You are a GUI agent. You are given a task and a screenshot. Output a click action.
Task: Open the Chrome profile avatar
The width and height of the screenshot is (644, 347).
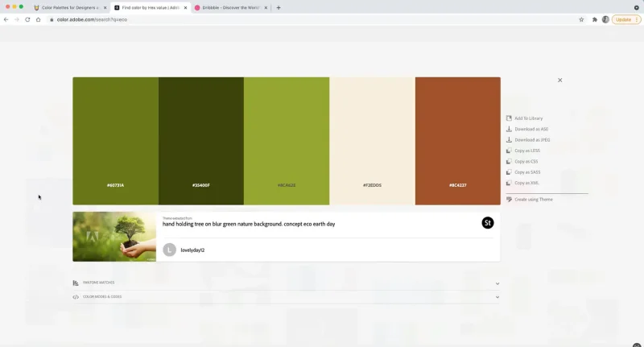click(605, 19)
